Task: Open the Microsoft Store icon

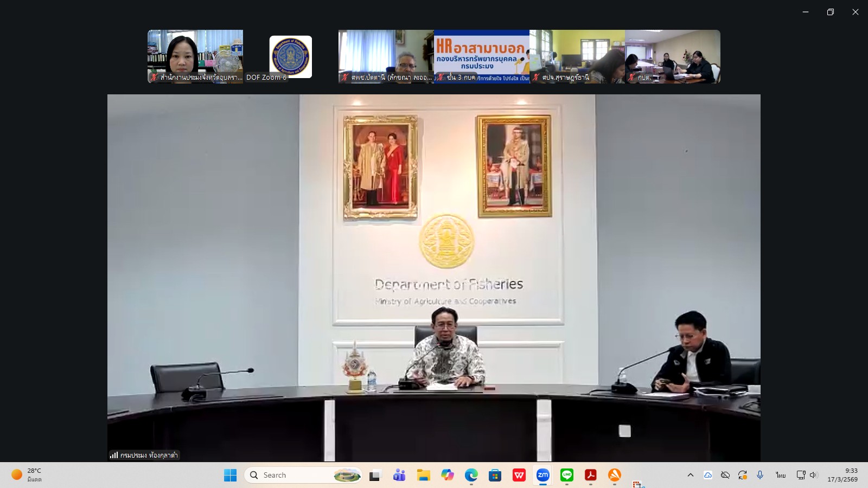Action: click(x=495, y=476)
